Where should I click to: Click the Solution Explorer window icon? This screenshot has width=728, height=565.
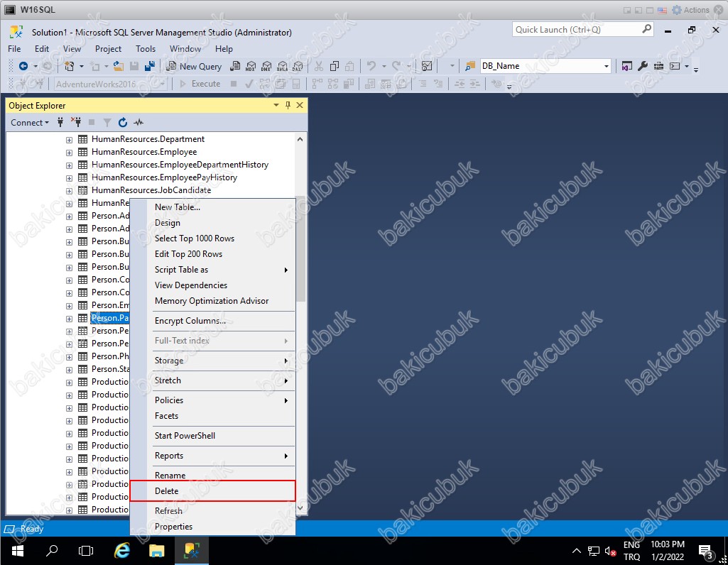(x=626, y=66)
